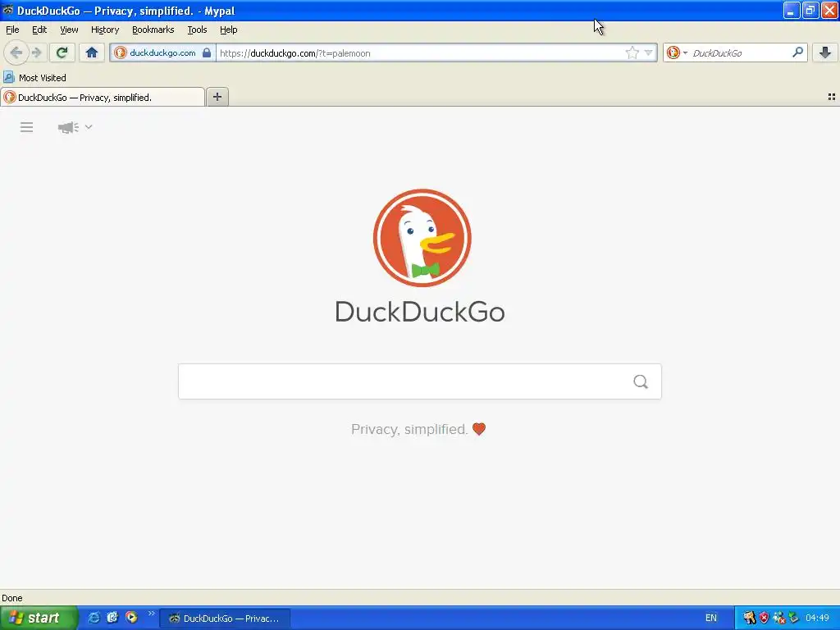Click the red heart next to tagline
Screen dimensions: 840x630
[x=479, y=429]
